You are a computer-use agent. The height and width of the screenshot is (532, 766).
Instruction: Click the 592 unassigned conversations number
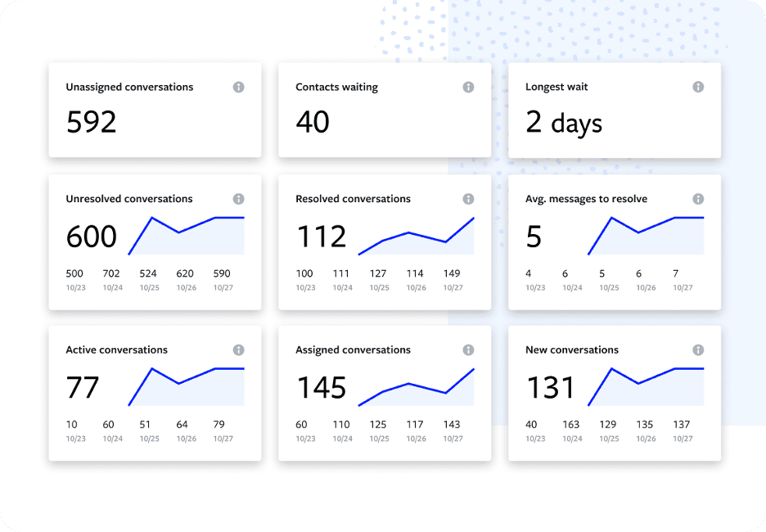pos(92,122)
